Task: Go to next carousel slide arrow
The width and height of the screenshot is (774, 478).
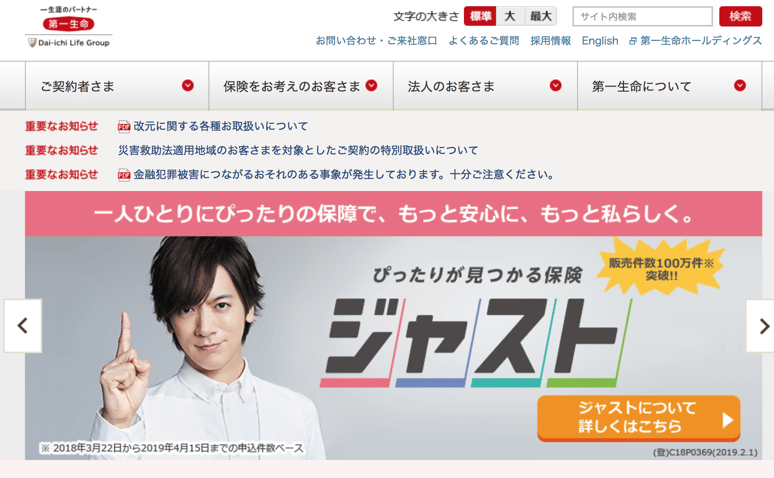Action: [762, 326]
